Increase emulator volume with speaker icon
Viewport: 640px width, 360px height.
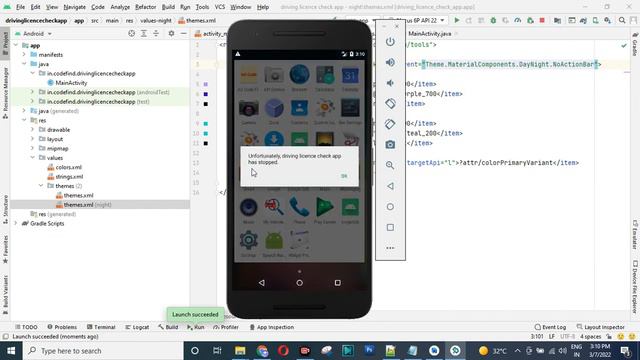click(390, 62)
